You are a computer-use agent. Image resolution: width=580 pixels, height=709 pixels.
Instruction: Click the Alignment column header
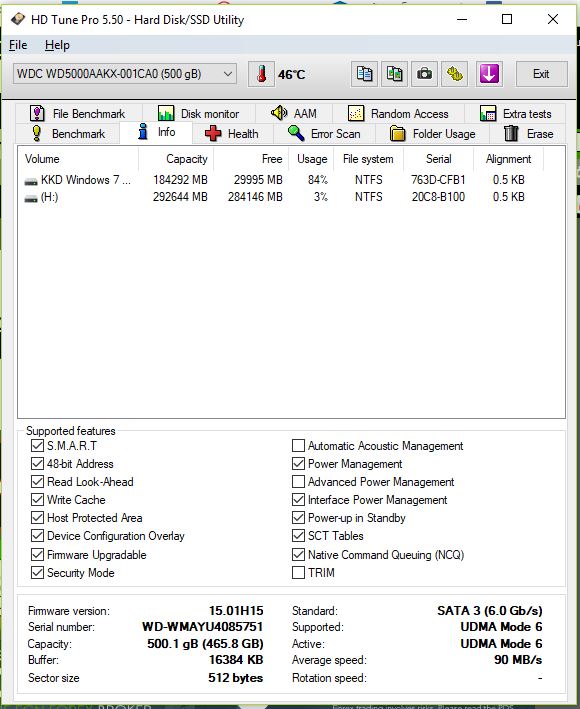tap(509, 159)
